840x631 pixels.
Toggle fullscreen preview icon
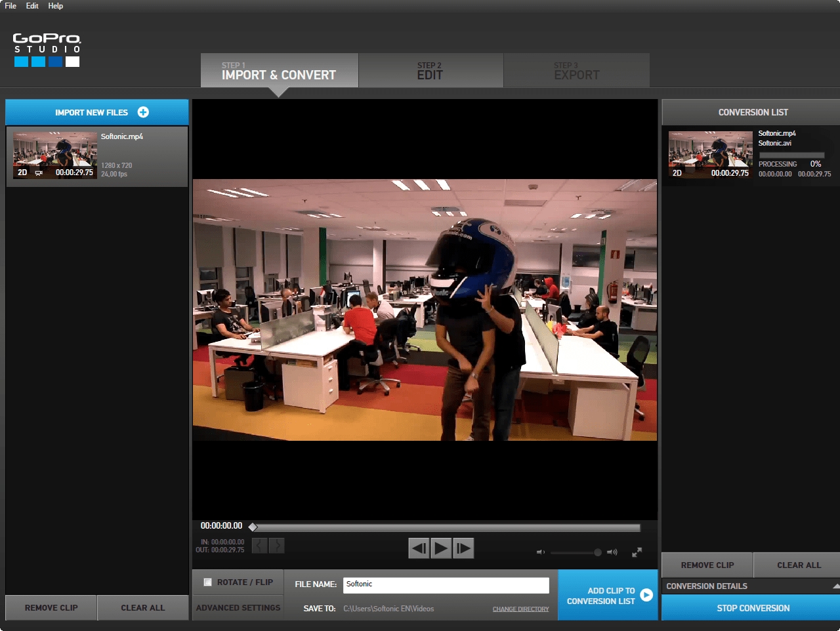point(637,552)
